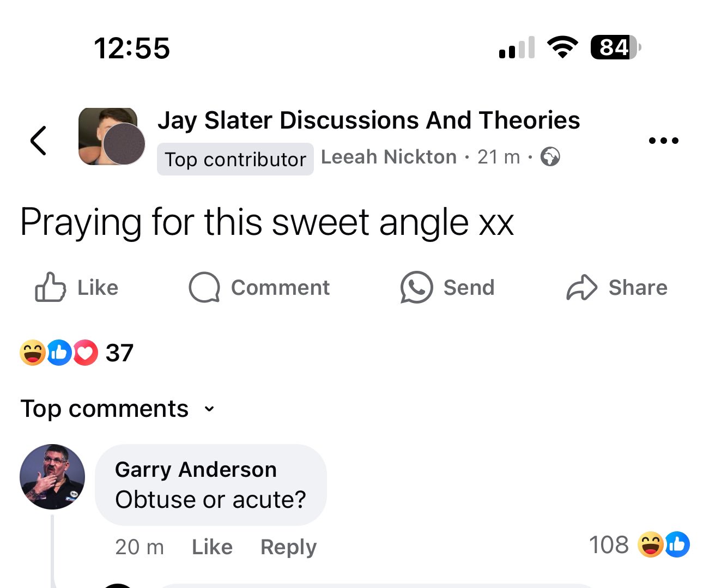Open Jay Slater Discussions And Theories group
The width and height of the screenshot is (703, 588).
click(368, 120)
